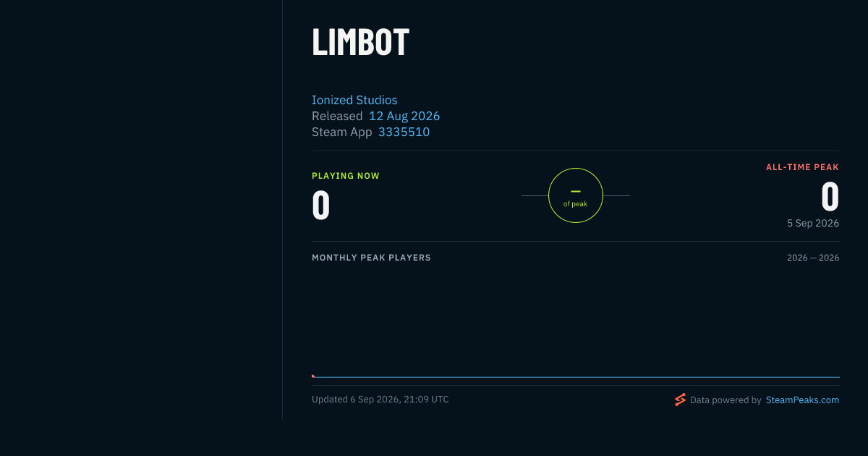Click the Data powered by text

[726, 400]
